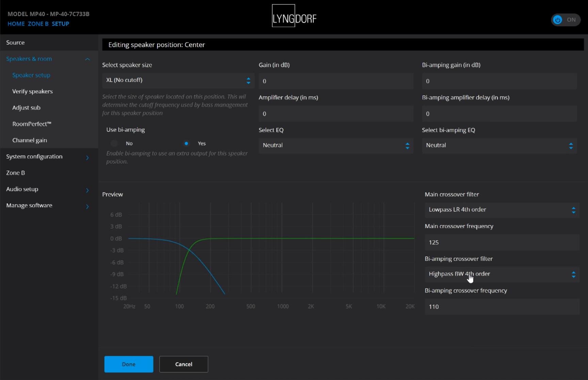Select 'Yes' for Use bi-amping

[186, 143]
